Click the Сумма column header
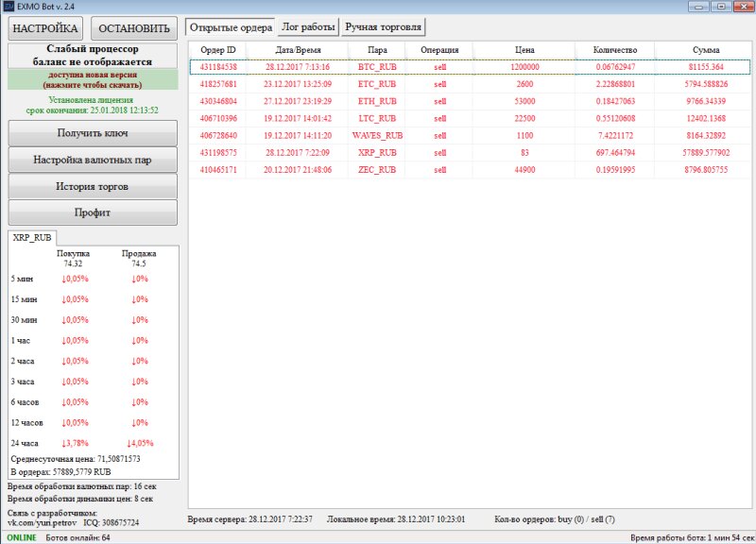756x544 pixels. [705, 50]
